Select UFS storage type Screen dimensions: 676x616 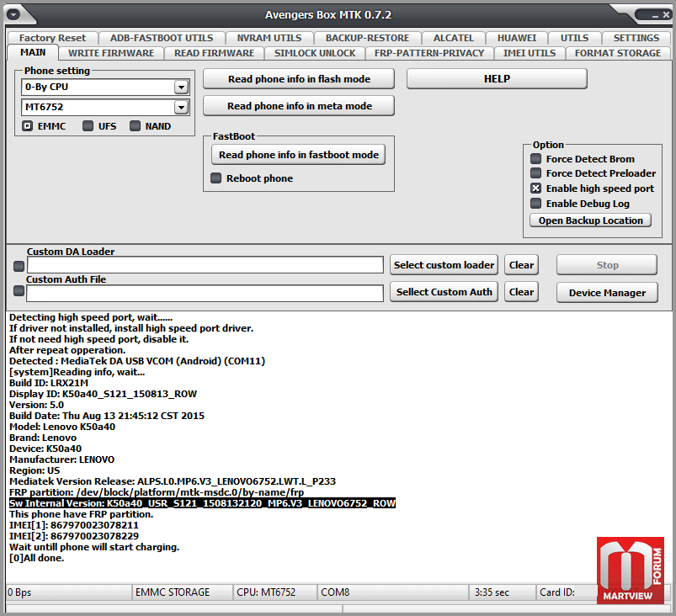(x=88, y=126)
